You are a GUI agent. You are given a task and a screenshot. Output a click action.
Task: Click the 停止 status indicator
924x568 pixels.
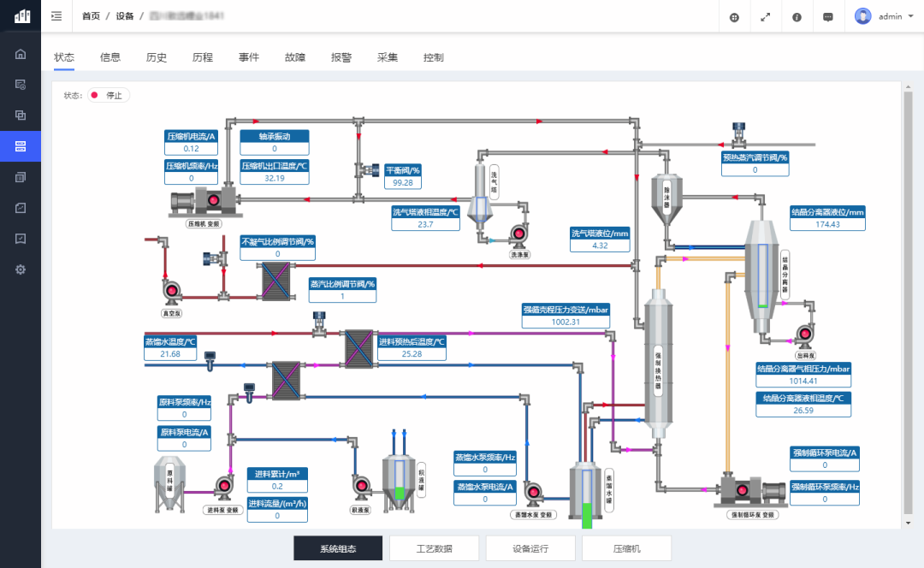(x=108, y=95)
